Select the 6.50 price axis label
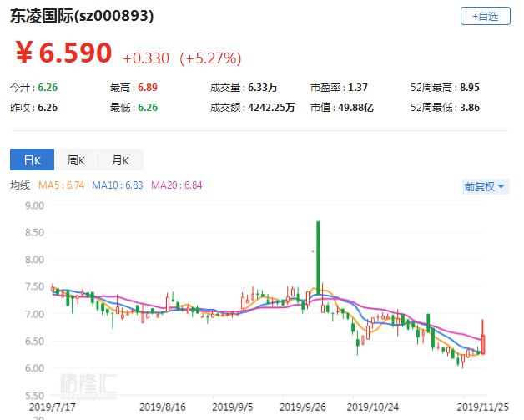 tap(34, 341)
